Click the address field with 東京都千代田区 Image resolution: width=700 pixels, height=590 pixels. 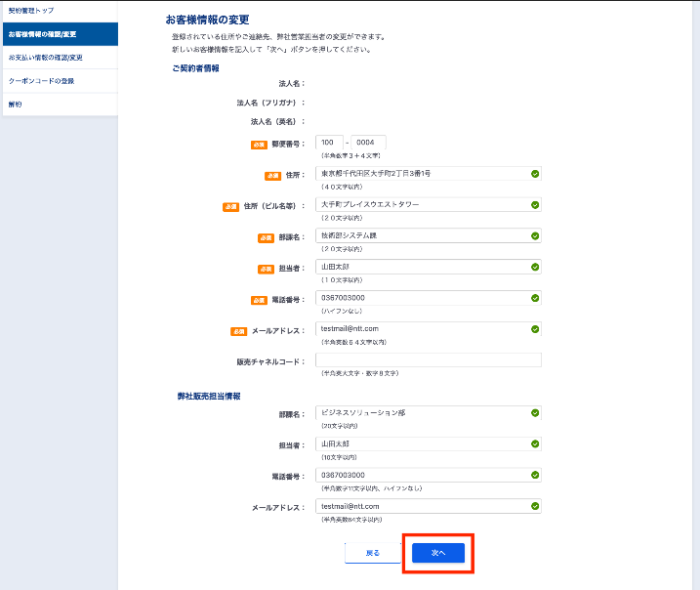point(429,174)
